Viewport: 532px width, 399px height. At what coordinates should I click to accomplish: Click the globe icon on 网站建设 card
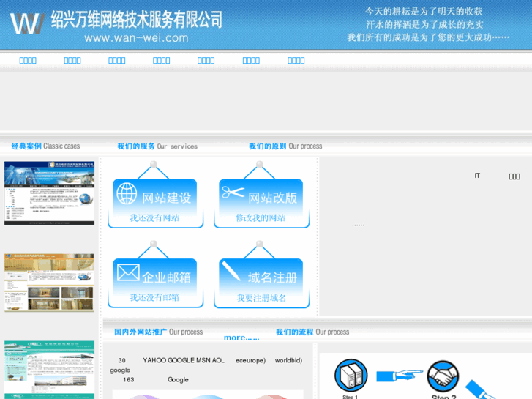click(127, 193)
